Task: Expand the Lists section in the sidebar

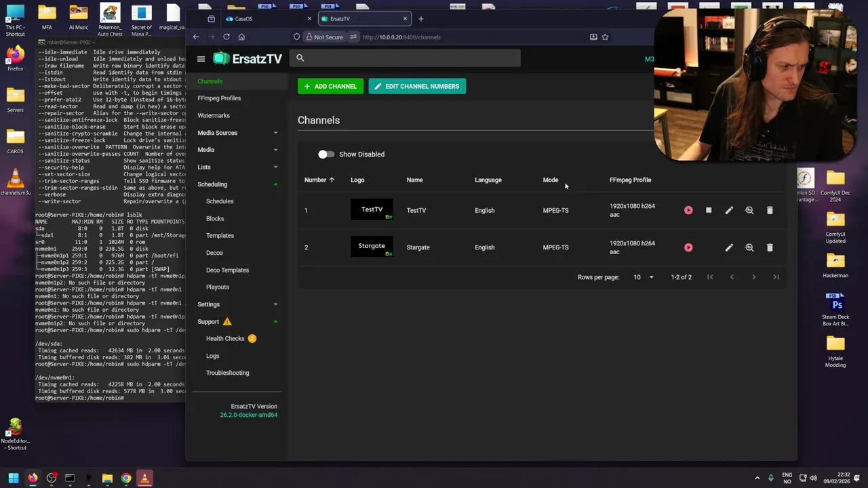Action: (237, 167)
